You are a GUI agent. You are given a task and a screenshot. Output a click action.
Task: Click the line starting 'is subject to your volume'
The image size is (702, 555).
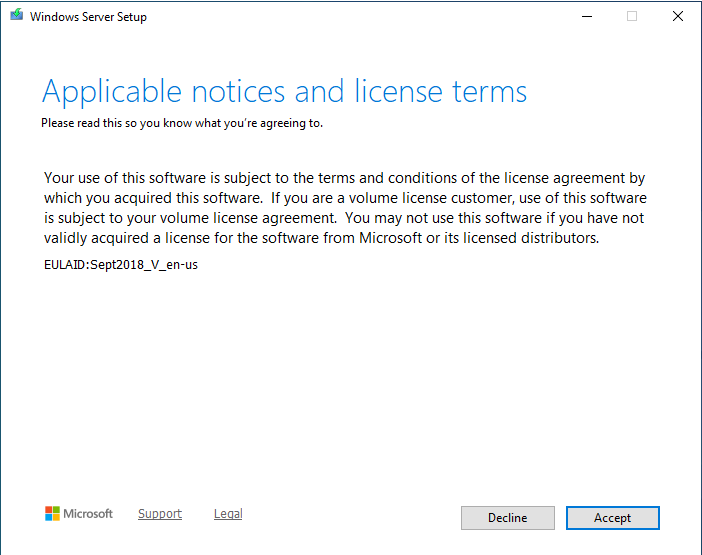pyautogui.click(x=344, y=218)
